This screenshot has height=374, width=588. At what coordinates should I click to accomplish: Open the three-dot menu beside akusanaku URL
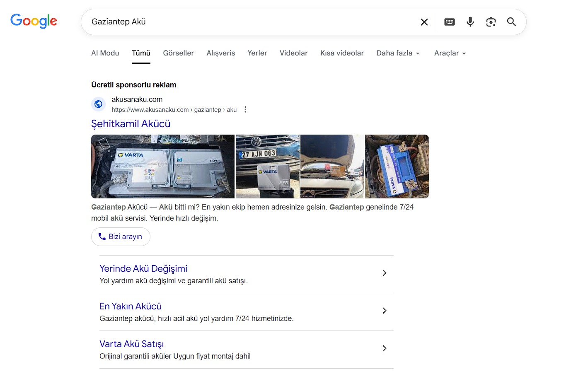pos(245,110)
